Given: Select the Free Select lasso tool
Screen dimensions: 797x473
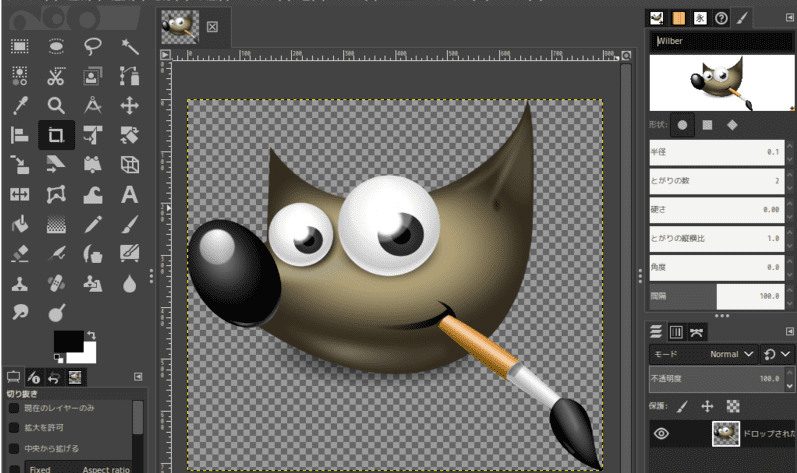Looking at the screenshot, I should tap(93, 47).
